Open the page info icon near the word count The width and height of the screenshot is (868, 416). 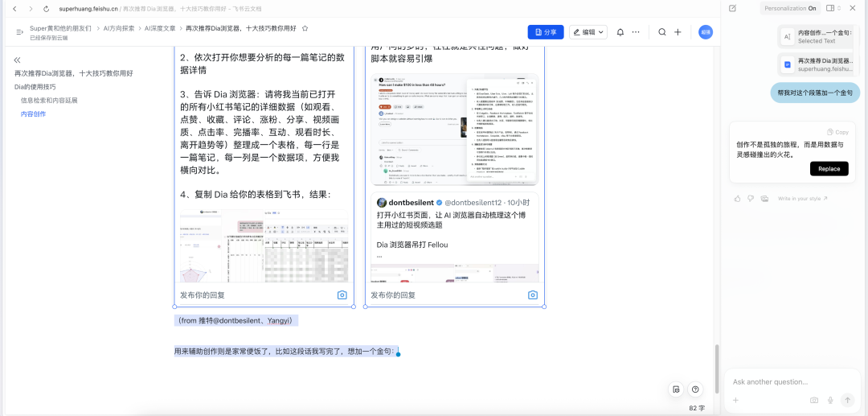[676, 389]
